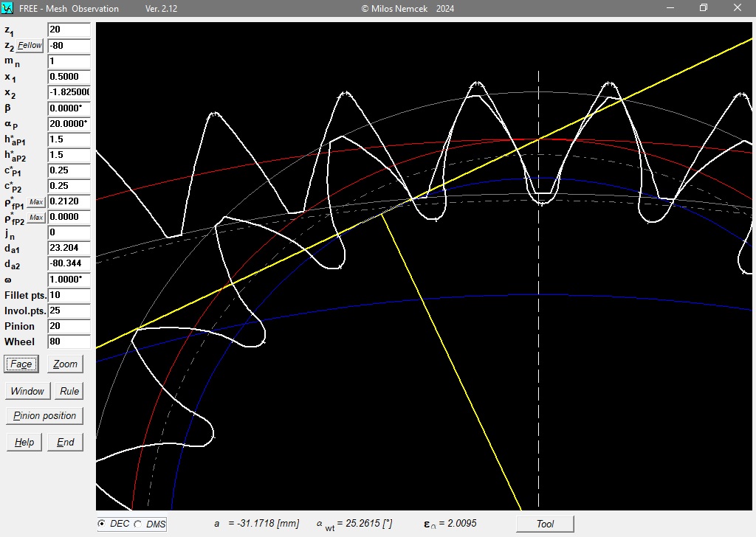Click the z2 input field with -80

69,45
